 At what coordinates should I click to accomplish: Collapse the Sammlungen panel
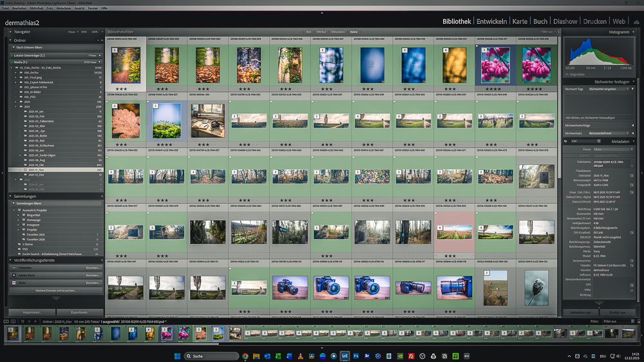click(11, 196)
